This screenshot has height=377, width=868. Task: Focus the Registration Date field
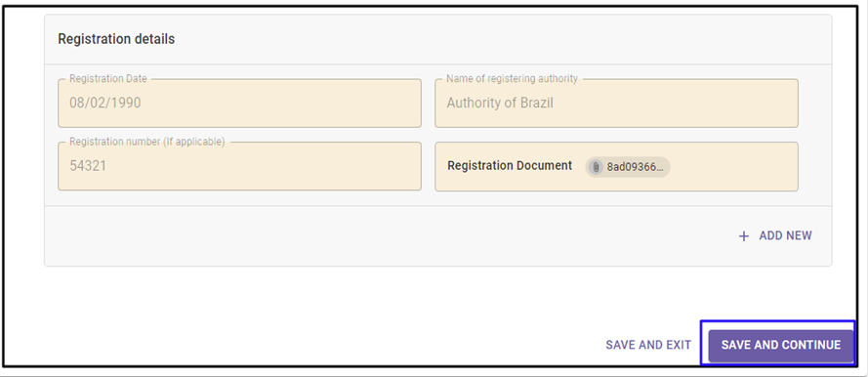[x=239, y=103]
